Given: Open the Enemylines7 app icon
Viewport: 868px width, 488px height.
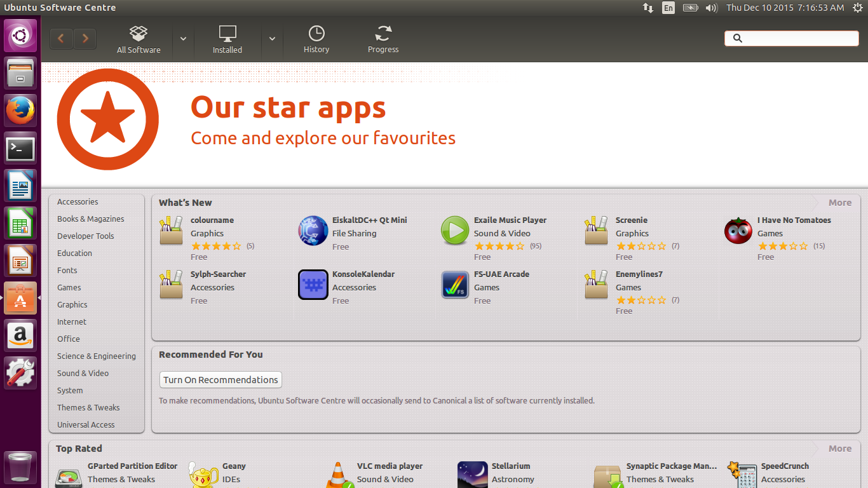Looking at the screenshot, I should [x=597, y=285].
